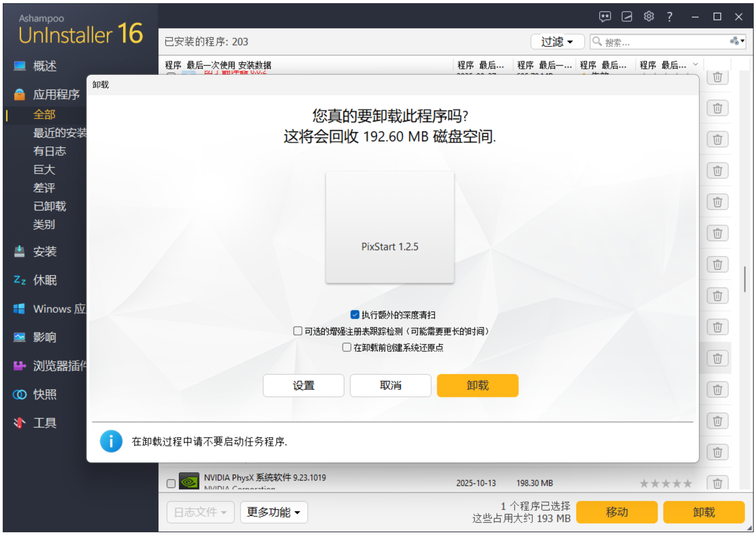This screenshot has width=756, height=535.
Task: Minimize the UnInstaller window
Action: click(695, 17)
